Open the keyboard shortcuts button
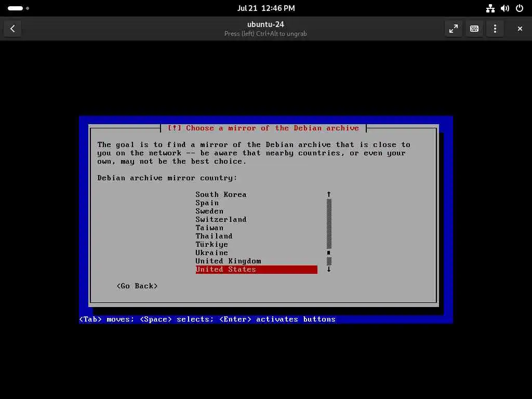This screenshot has height=399, width=532. [474, 29]
